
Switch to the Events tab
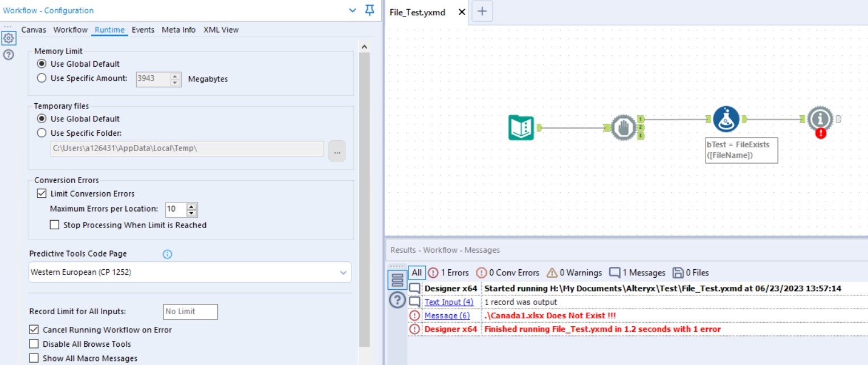[144, 29]
